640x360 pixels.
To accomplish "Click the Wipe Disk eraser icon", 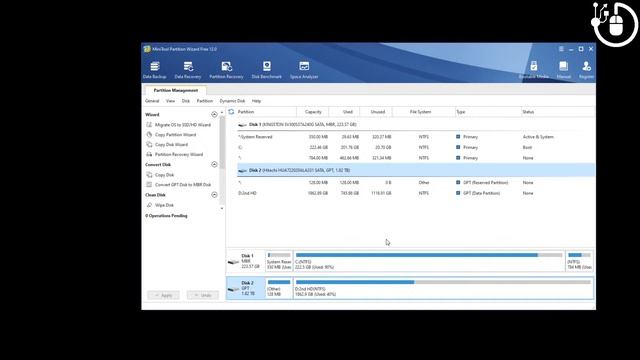I will (149, 205).
